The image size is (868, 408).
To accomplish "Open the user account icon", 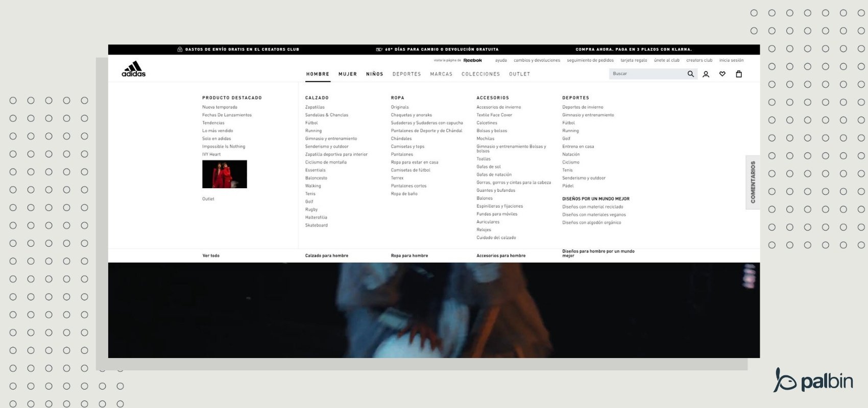I will [x=706, y=74].
